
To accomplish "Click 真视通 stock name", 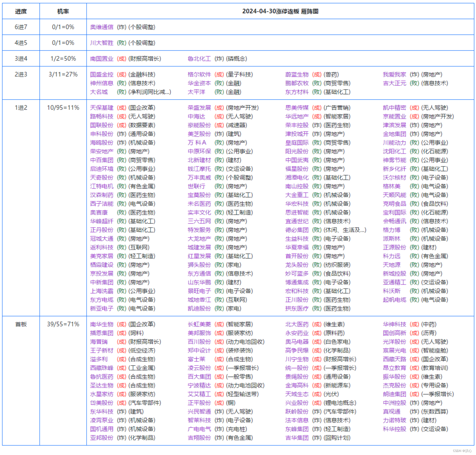I will coord(392,411).
